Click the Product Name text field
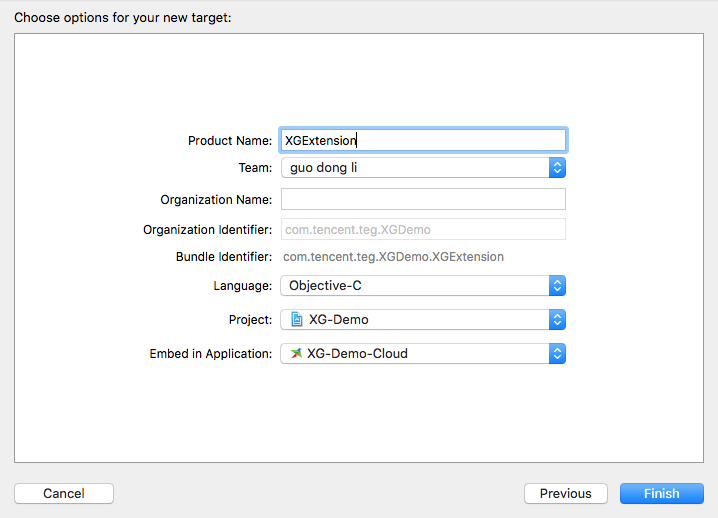718x518 pixels. (x=423, y=141)
